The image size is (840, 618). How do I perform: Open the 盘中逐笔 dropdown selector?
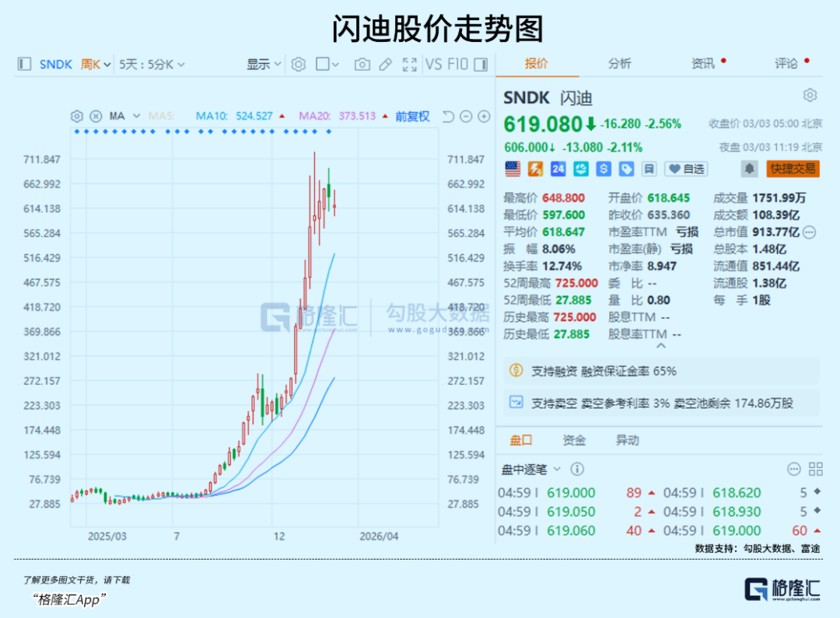point(529,469)
